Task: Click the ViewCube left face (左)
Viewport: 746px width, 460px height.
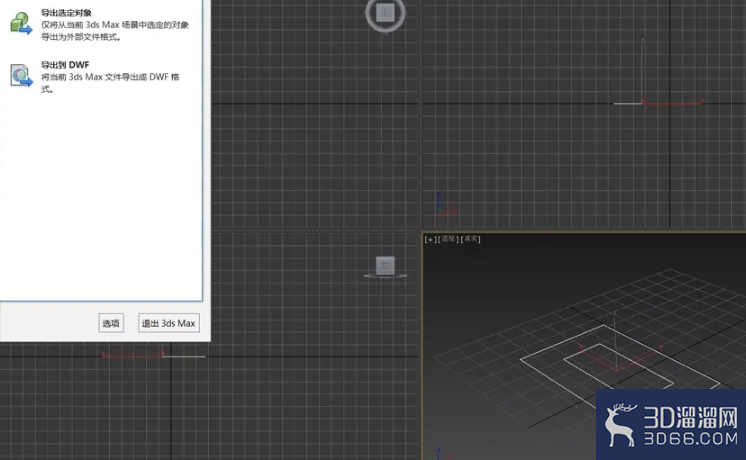Action: click(x=385, y=265)
